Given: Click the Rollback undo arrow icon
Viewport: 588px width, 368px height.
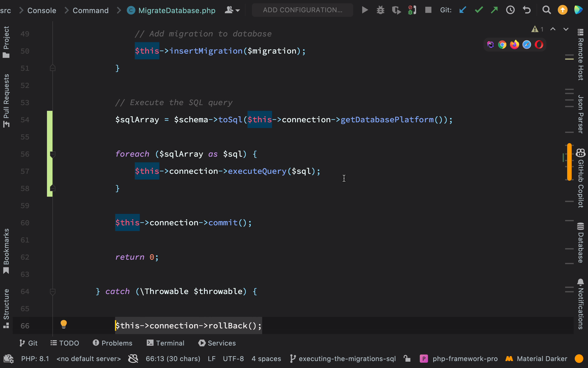Looking at the screenshot, I should [527, 10].
